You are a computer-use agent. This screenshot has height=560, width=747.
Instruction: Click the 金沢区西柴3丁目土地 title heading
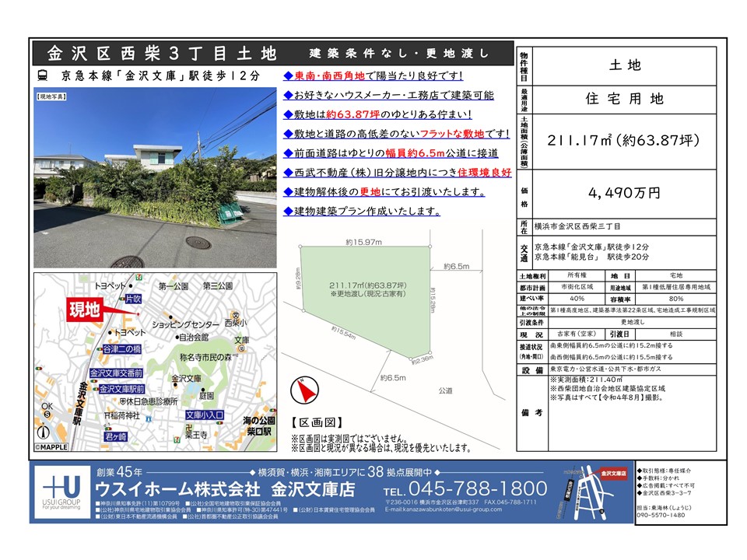click(162, 54)
